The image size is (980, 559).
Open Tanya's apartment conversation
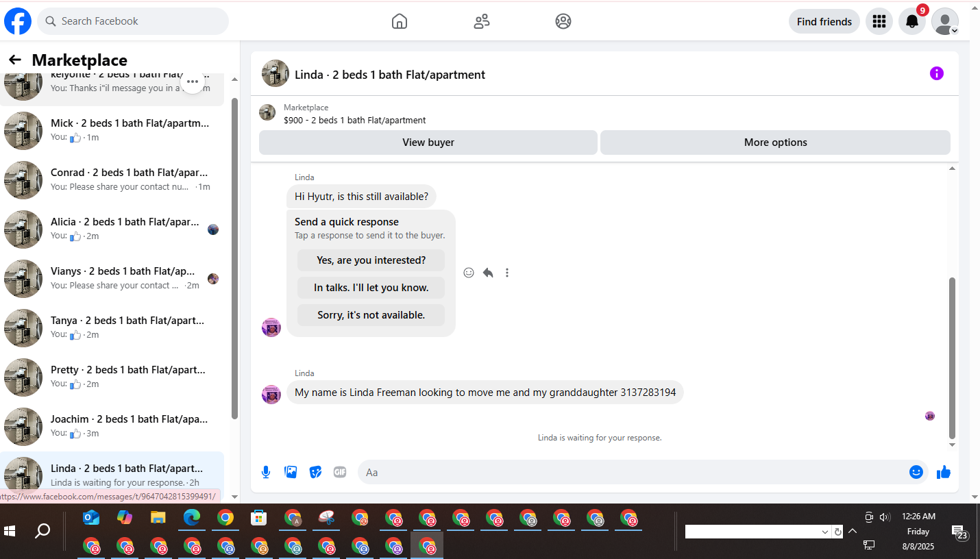pyautogui.click(x=112, y=328)
